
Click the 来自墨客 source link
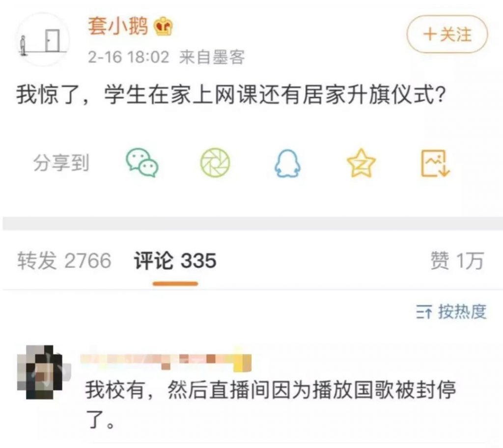212,57
